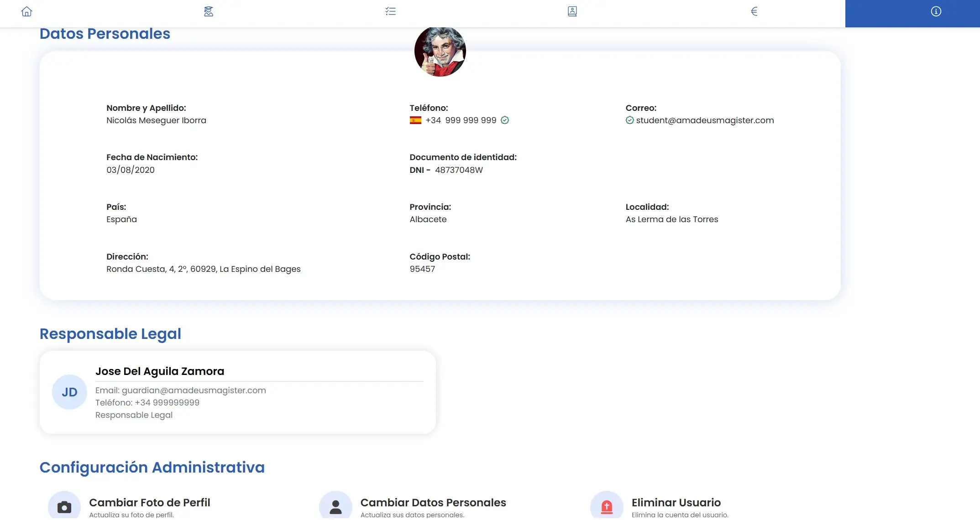980x520 pixels.
Task: Click the Spanish flag next to the phone number
Action: [415, 120]
